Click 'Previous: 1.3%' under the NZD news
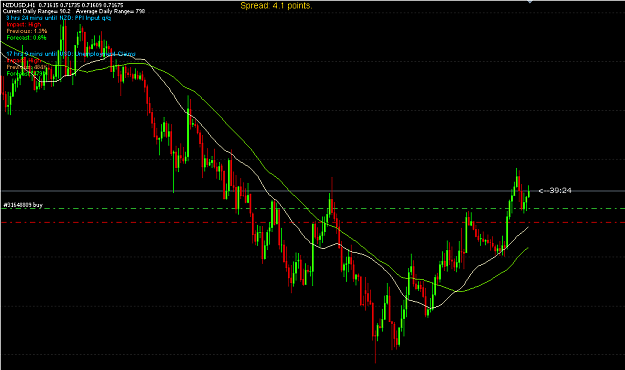Viewport: 625px width, 370px height. click(x=27, y=31)
